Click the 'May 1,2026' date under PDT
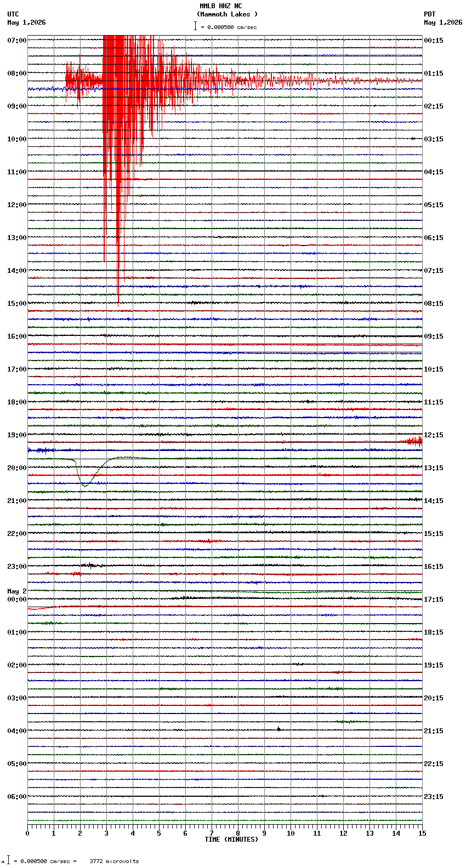466x868 pixels. pyautogui.click(x=443, y=22)
